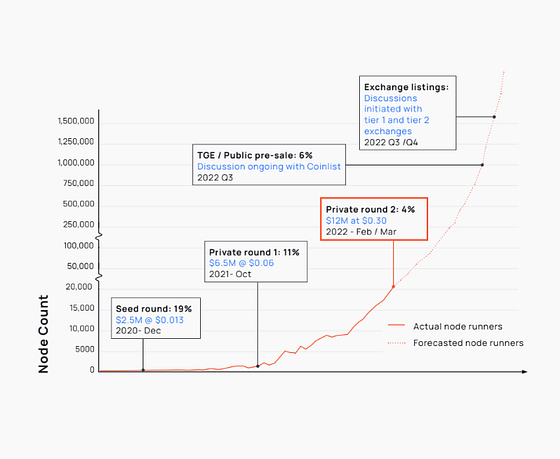The width and height of the screenshot is (560, 459).
Task: Click the red Private round 2: 4% box
Action: [374, 219]
